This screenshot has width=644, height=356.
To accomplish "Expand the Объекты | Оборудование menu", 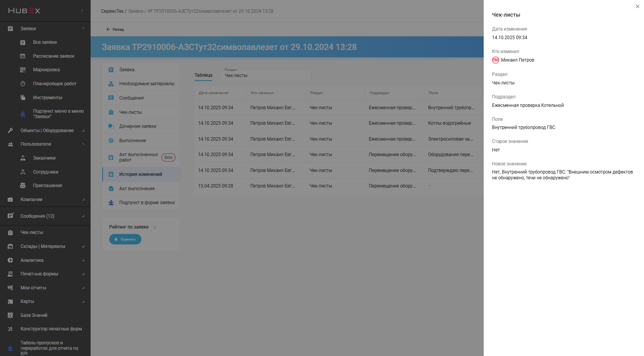I will point(83,131).
